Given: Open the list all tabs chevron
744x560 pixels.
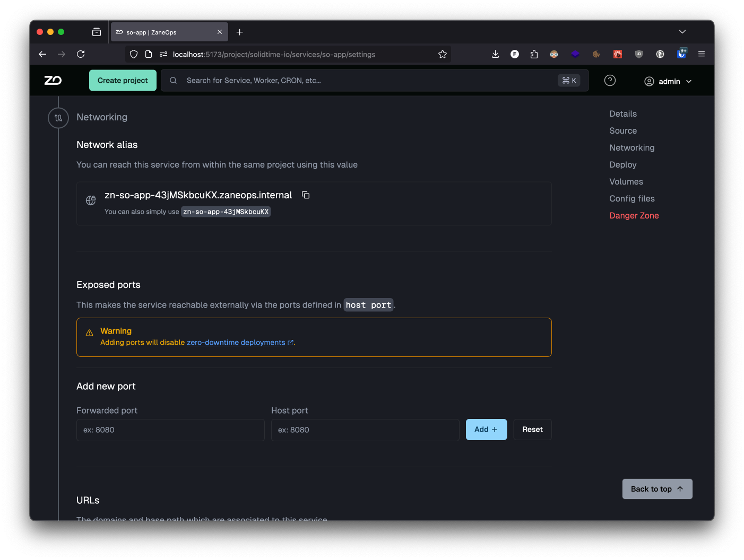Looking at the screenshot, I should tap(682, 32).
